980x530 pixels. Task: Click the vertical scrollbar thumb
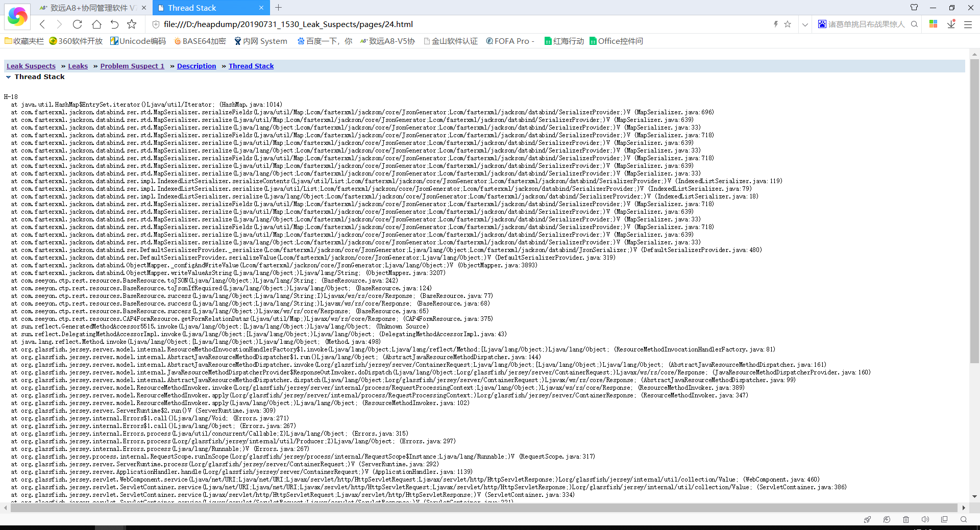[974, 211]
